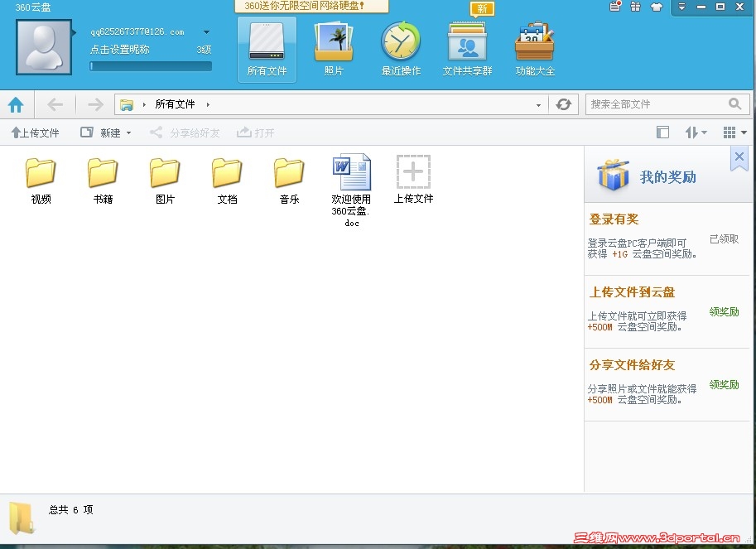Click the storage usage progress bar
The width and height of the screenshot is (756, 549).
[151, 66]
